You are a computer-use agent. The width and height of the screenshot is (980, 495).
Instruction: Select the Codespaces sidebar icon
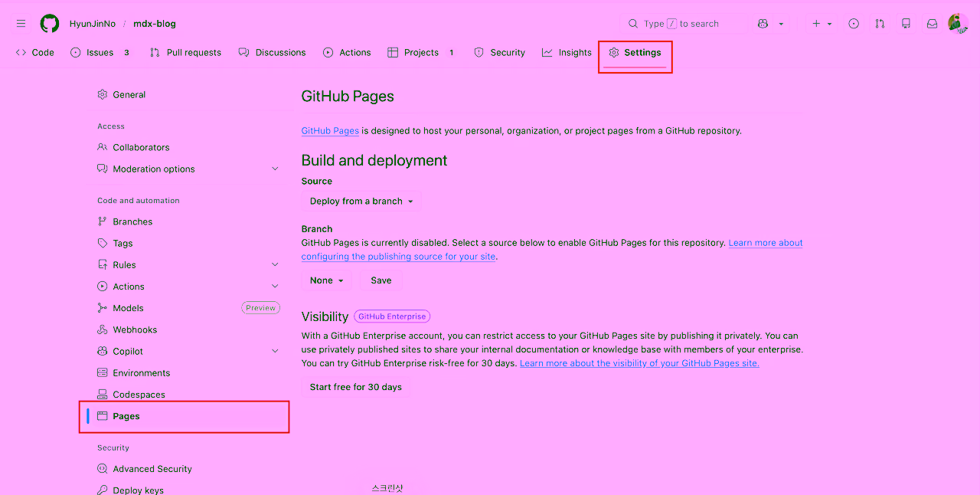pyautogui.click(x=103, y=394)
